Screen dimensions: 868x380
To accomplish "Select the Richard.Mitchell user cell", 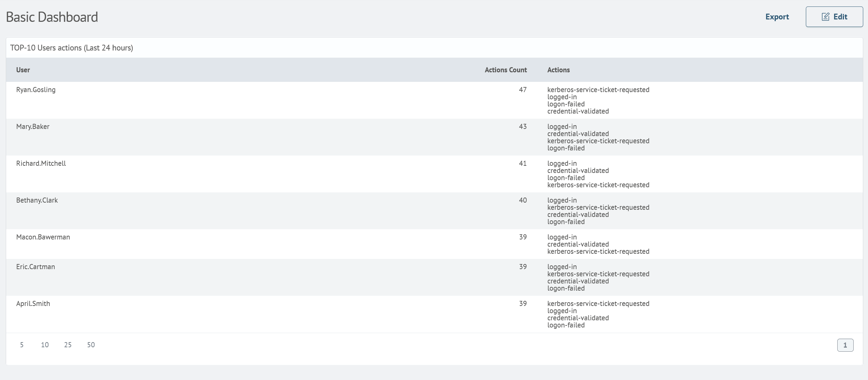I will click(41, 163).
